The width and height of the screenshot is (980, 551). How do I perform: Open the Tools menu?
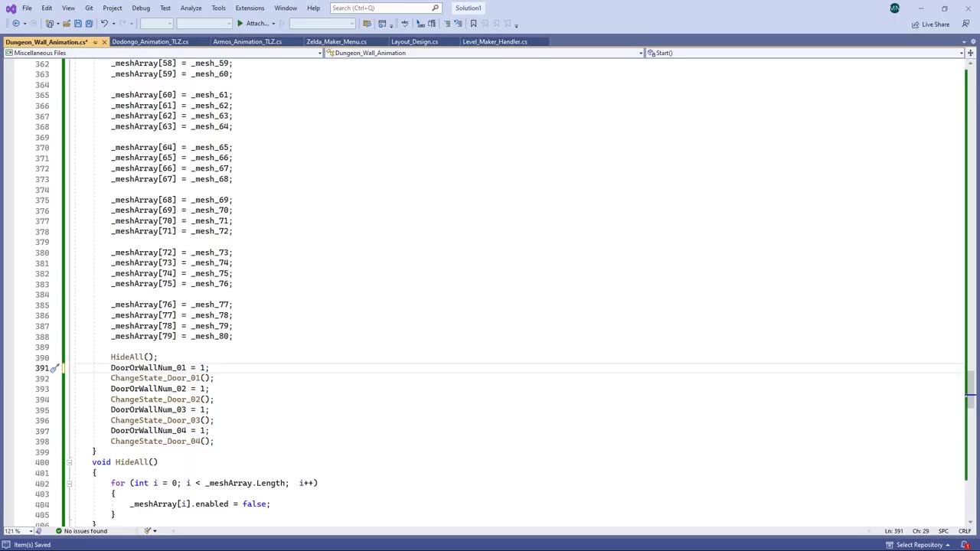pyautogui.click(x=218, y=8)
